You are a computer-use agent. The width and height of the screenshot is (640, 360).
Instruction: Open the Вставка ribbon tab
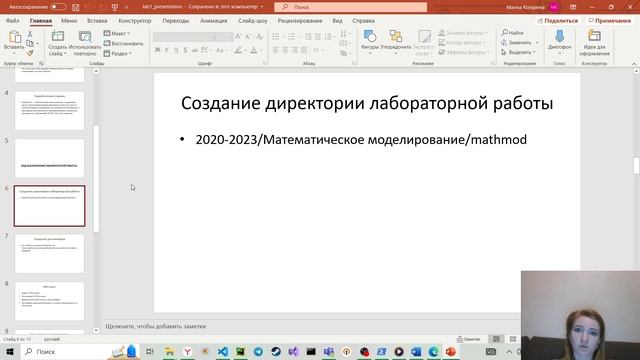pyautogui.click(x=97, y=20)
